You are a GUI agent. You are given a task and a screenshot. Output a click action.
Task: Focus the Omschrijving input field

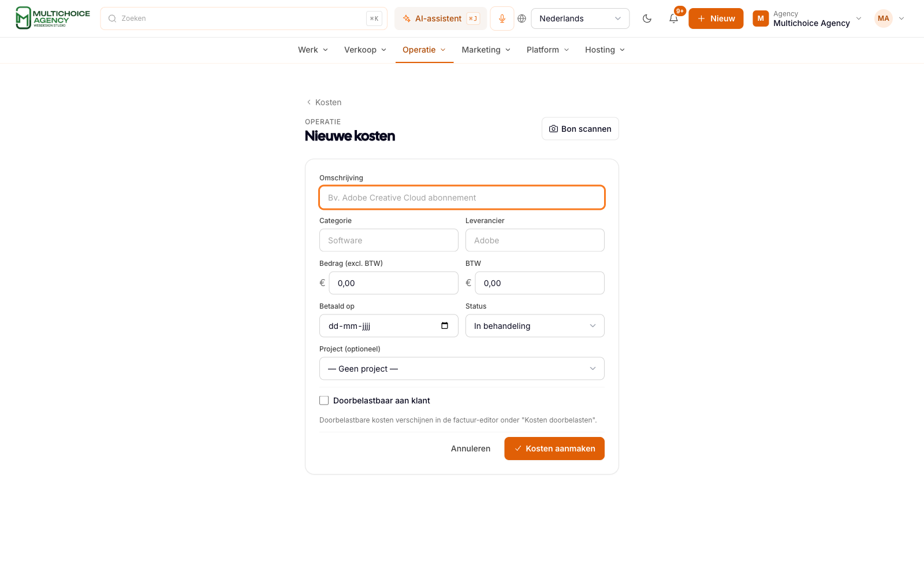(x=462, y=198)
